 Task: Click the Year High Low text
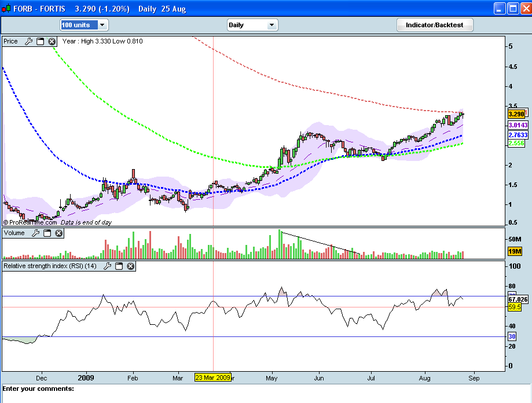pos(102,41)
